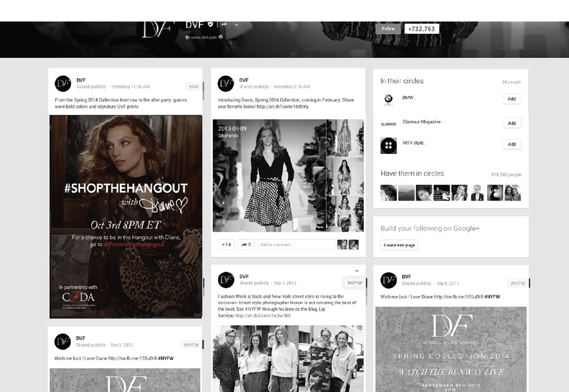Viewport: 569px width, 392px height.
Task: Click the Create new page button
Action: (398, 244)
